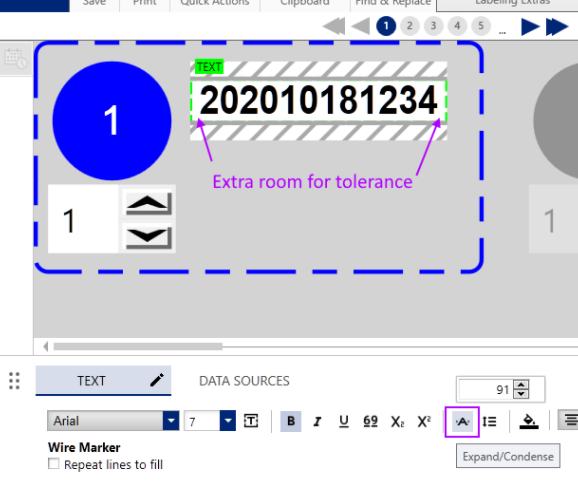Decrease label copy count with down arrow

tap(148, 237)
